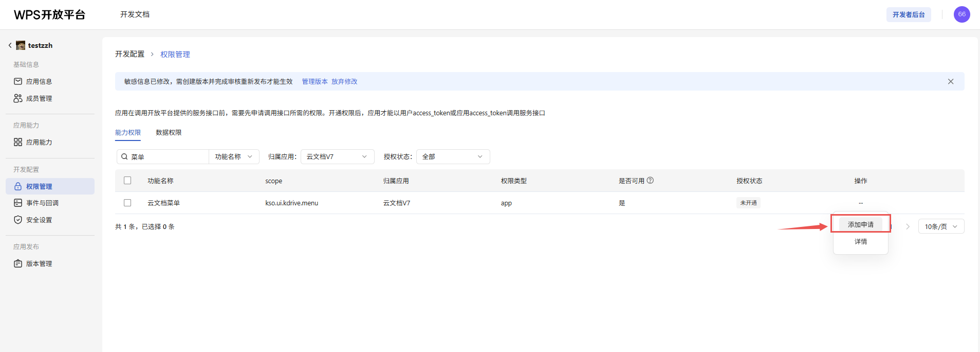Expand the 功能名称 search type dropdown
Image resolution: width=980 pixels, height=352 pixels.
pyautogui.click(x=234, y=156)
